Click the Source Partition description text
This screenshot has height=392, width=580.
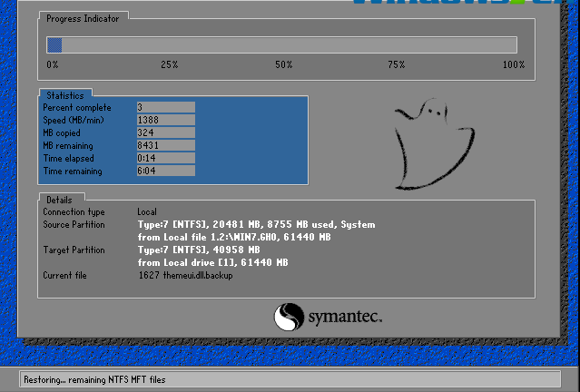256,230
